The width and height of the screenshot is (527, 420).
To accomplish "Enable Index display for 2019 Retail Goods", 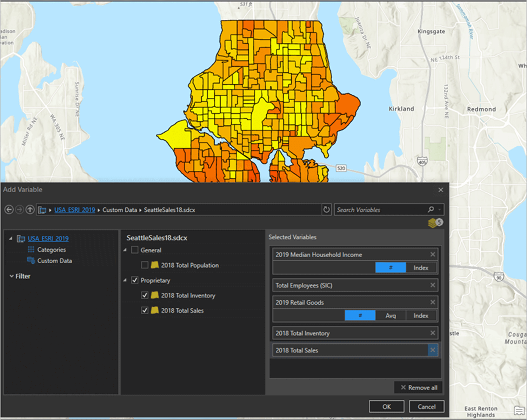I will click(x=421, y=315).
